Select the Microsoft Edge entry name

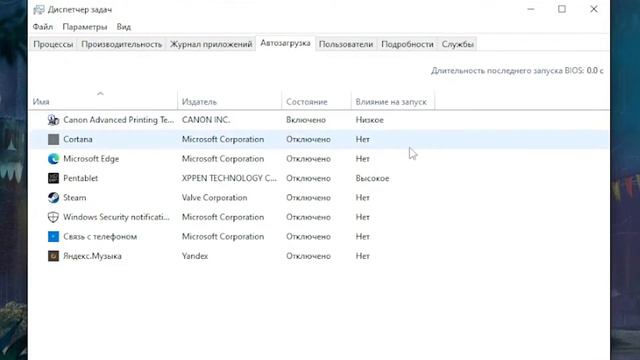point(91,159)
